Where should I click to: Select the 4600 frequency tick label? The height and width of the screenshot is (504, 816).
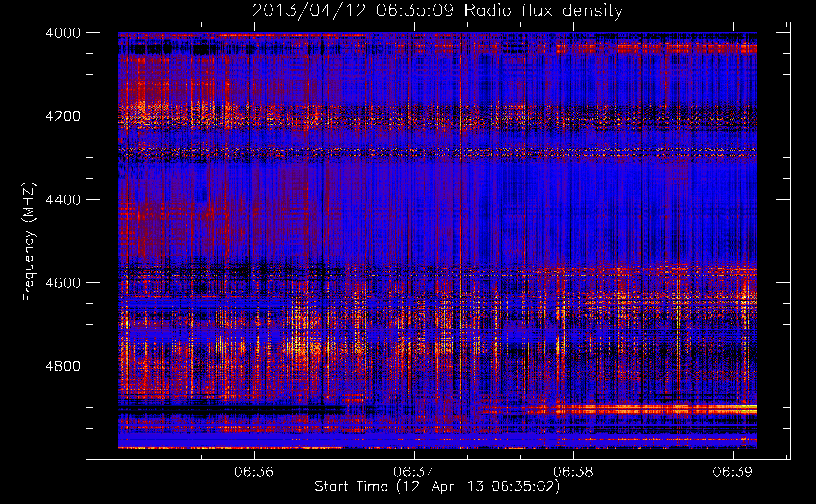[x=63, y=283]
